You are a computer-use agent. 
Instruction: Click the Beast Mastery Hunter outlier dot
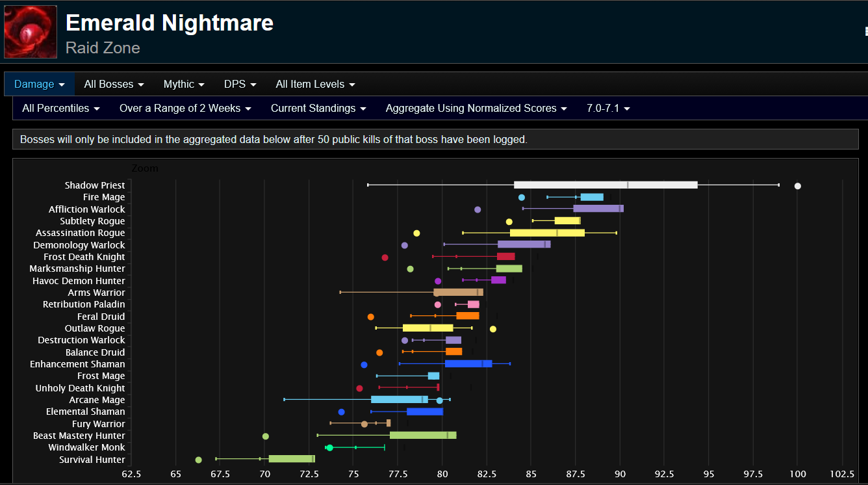click(x=265, y=436)
